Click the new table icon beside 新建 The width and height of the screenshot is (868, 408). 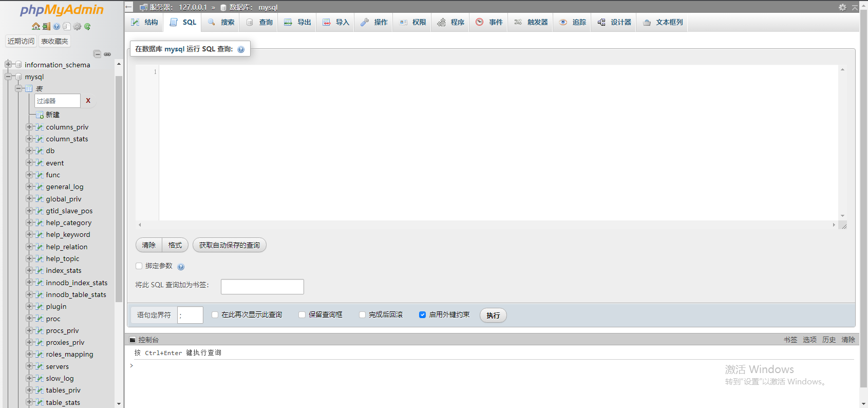point(40,115)
